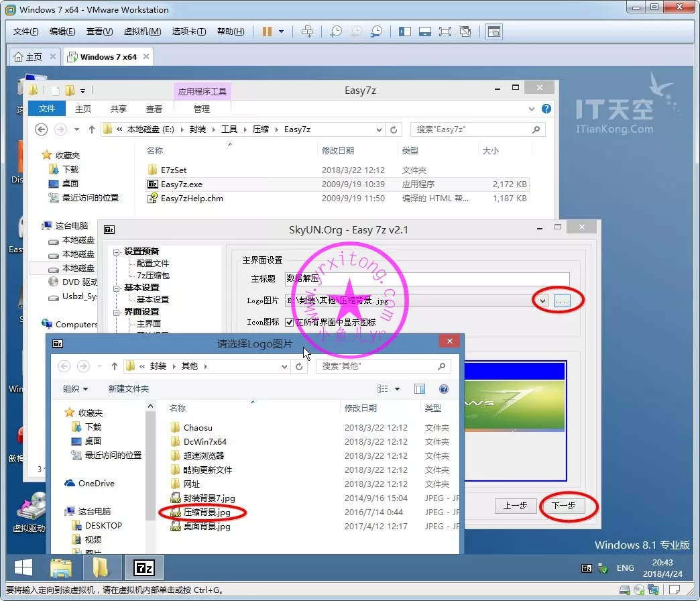Enter VMware full screen mode icon
Screen dimensions: 700x601
[x=445, y=32]
